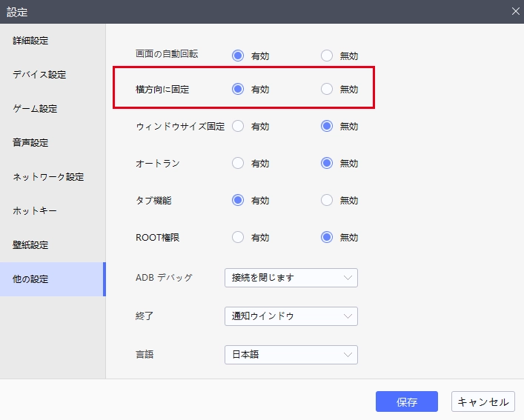Open the 壁紙設定 section
Screen dimensions: 524x420
(53, 245)
